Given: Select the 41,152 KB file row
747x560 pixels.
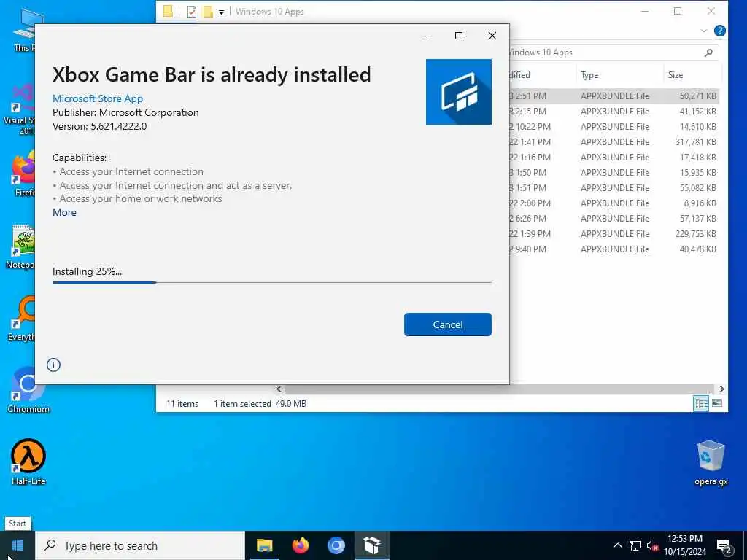Looking at the screenshot, I should [x=614, y=111].
